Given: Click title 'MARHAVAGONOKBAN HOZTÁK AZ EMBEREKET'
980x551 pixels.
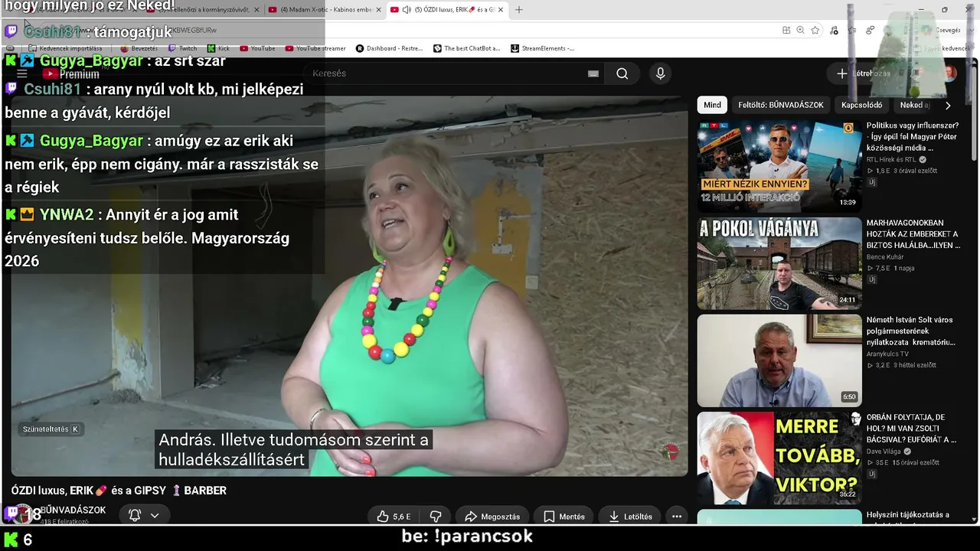Looking at the screenshot, I should (x=913, y=234).
